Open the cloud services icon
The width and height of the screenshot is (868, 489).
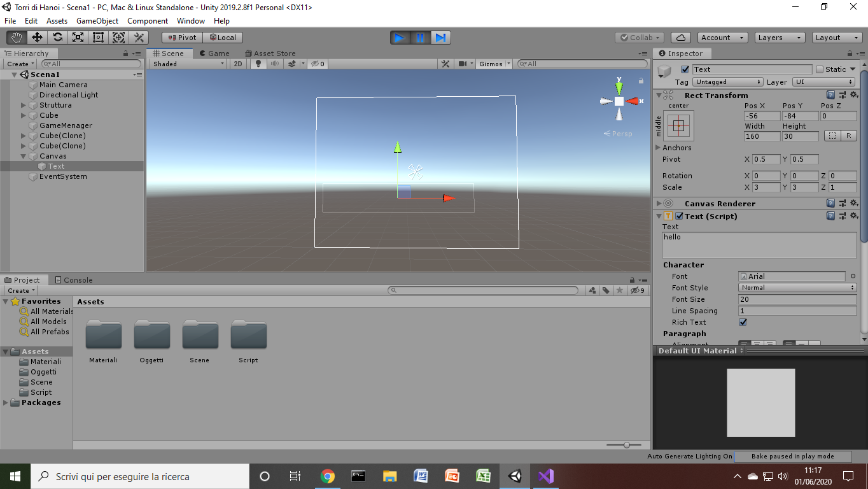click(681, 38)
